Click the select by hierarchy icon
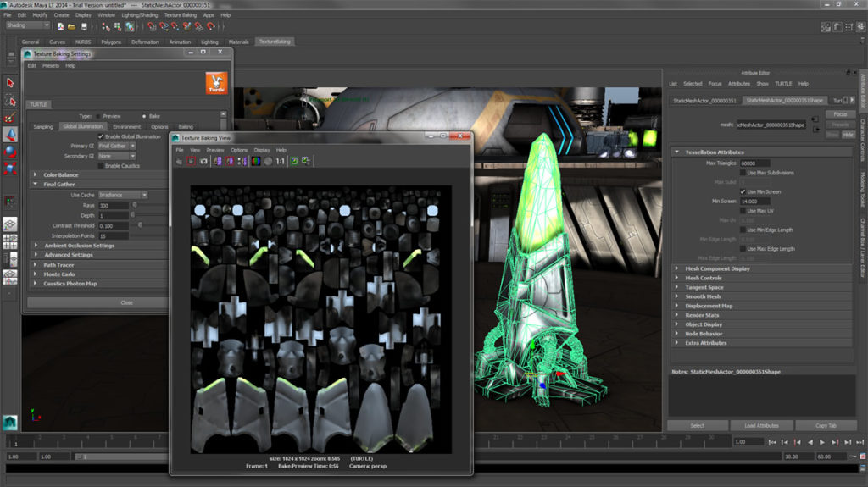 coord(106,26)
